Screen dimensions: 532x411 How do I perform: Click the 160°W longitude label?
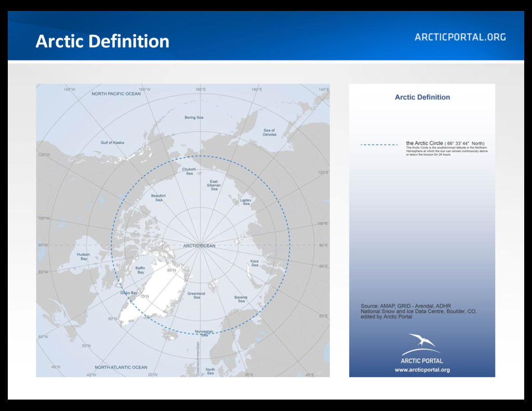coord(144,89)
